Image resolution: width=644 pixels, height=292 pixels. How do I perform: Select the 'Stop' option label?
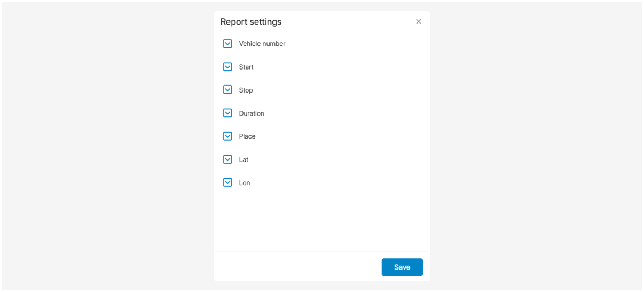246,90
